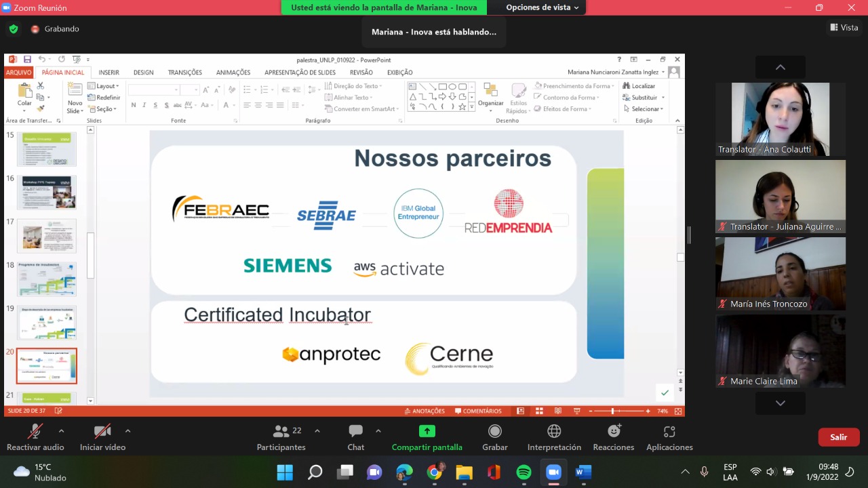Screen dimensions: 868x488
Task: Toggle italic (I) formatting
Action: point(144,105)
